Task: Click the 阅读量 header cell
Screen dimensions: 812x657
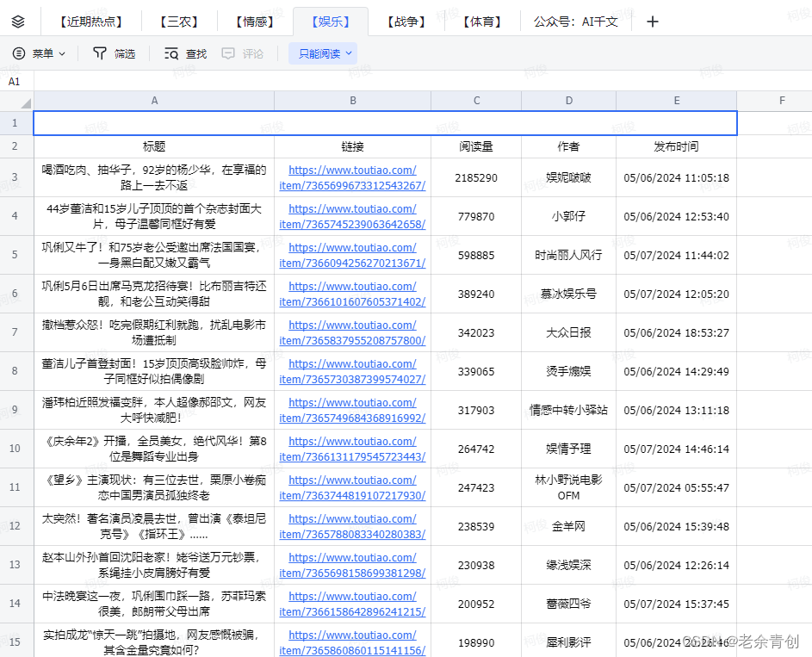Action: pyautogui.click(x=476, y=146)
